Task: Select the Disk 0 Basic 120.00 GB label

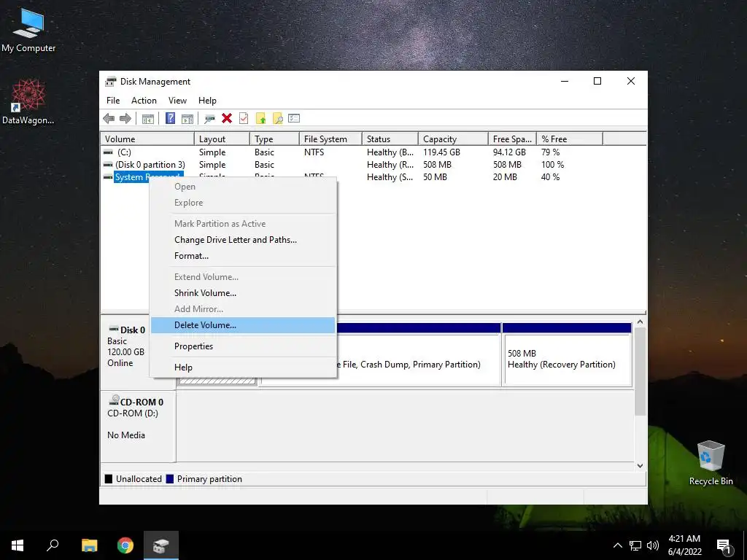Action: click(125, 346)
